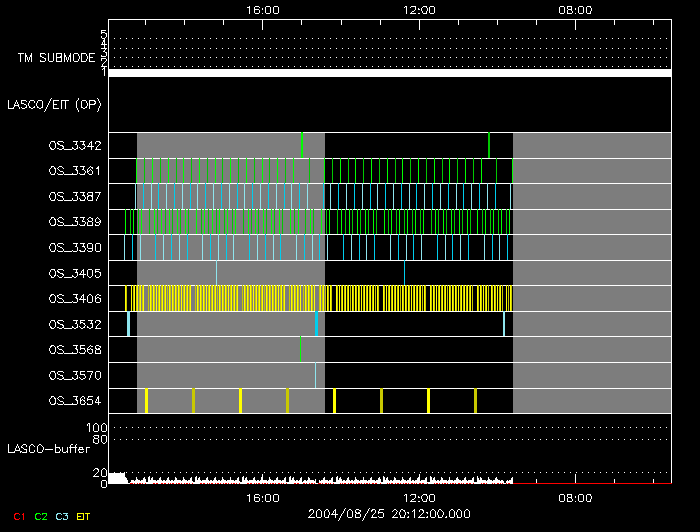This screenshot has height=532, width=700.
Task: Click the 12:00 label on top axis
Action: point(418,9)
